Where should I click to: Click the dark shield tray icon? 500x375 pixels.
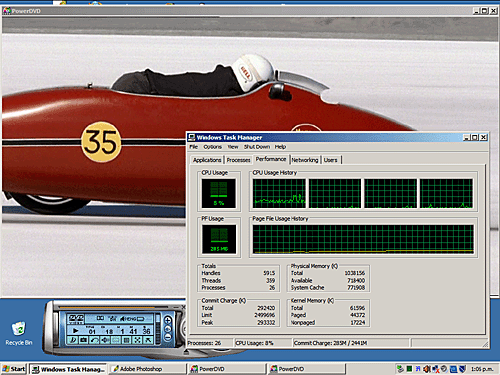click(x=462, y=369)
